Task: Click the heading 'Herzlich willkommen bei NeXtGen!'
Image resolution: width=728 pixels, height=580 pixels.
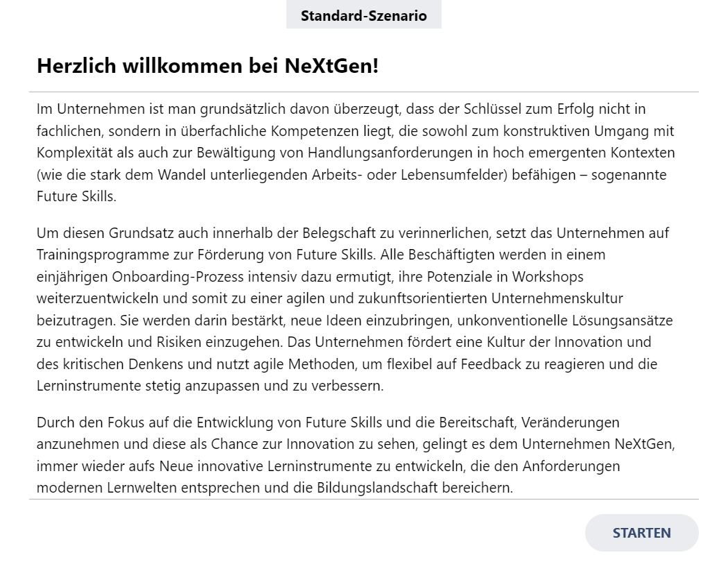Action: pyautogui.click(x=207, y=65)
